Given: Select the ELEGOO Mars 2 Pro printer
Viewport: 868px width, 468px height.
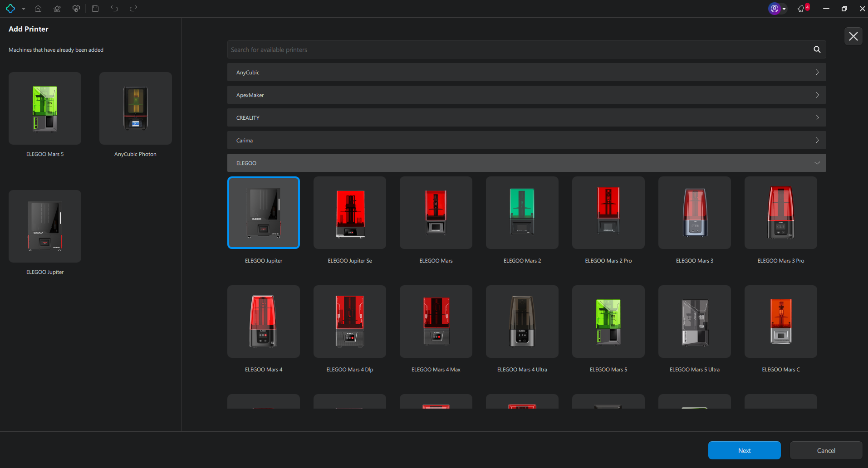Looking at the screenshot, I should pos(608,213).
